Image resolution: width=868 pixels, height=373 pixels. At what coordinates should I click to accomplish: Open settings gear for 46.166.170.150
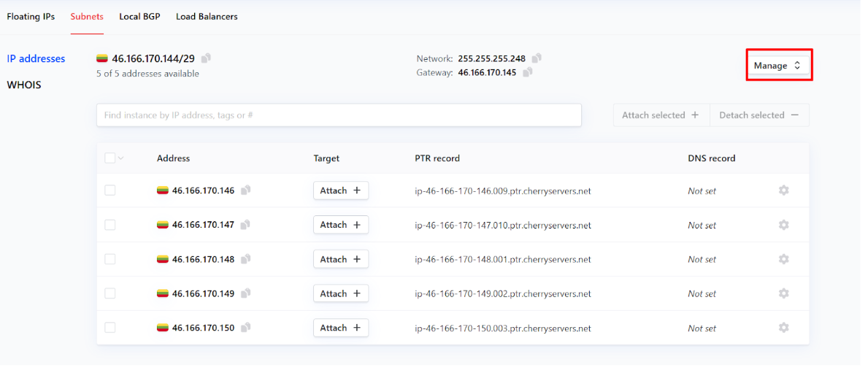coord(783,328)
